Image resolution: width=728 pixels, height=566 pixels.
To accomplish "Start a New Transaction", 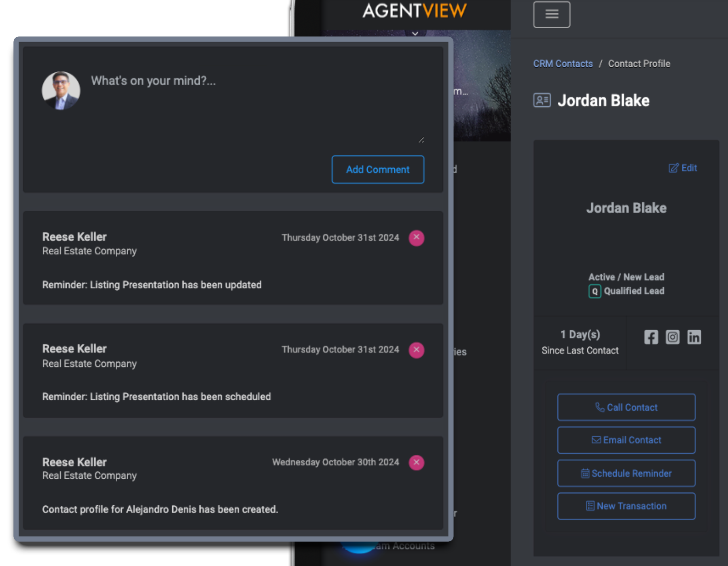I will (626, 506).
